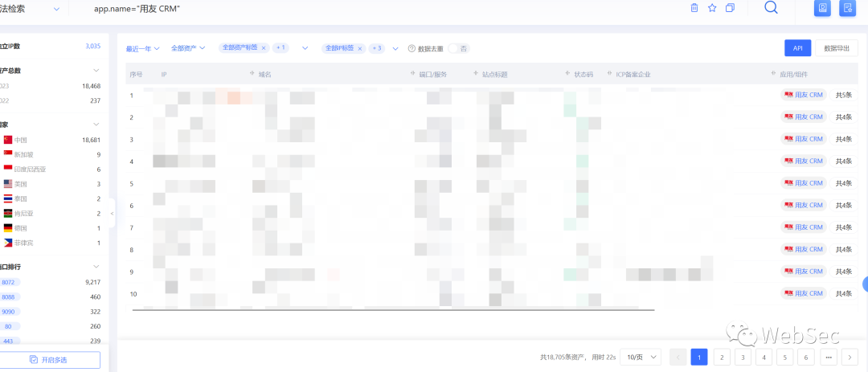Open the blue document book icon button
Viewport: 868px width, 372px height.
click(822, 8)
